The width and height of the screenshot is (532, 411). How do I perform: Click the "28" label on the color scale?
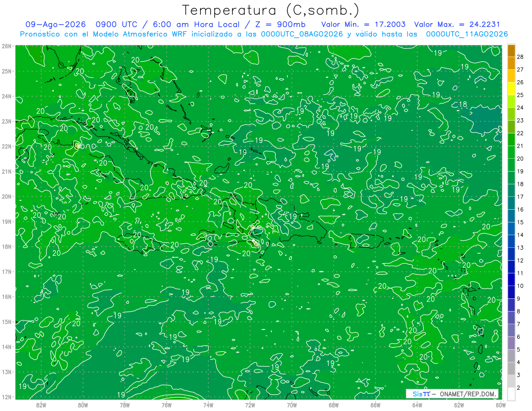click(520, 57)
